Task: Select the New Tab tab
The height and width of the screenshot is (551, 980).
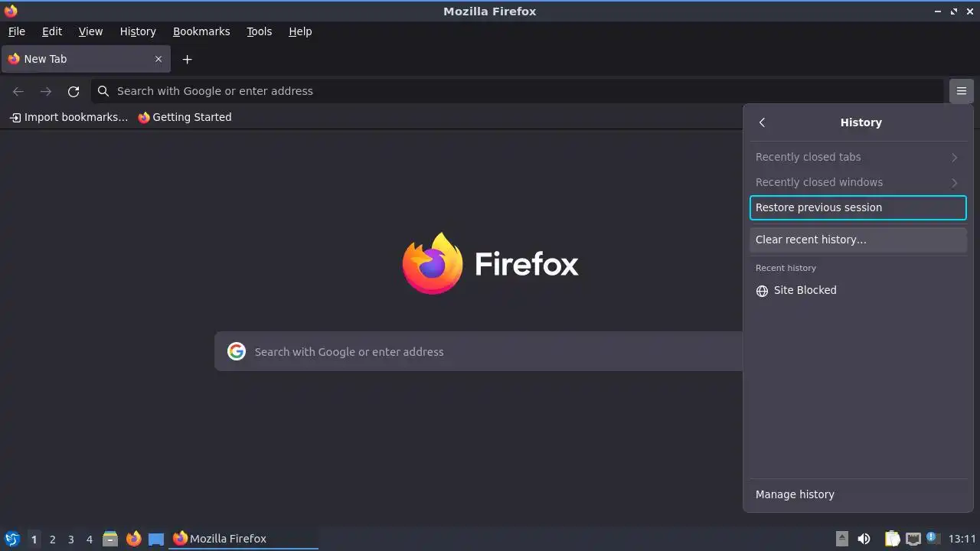Action: [x=86, y=59]
